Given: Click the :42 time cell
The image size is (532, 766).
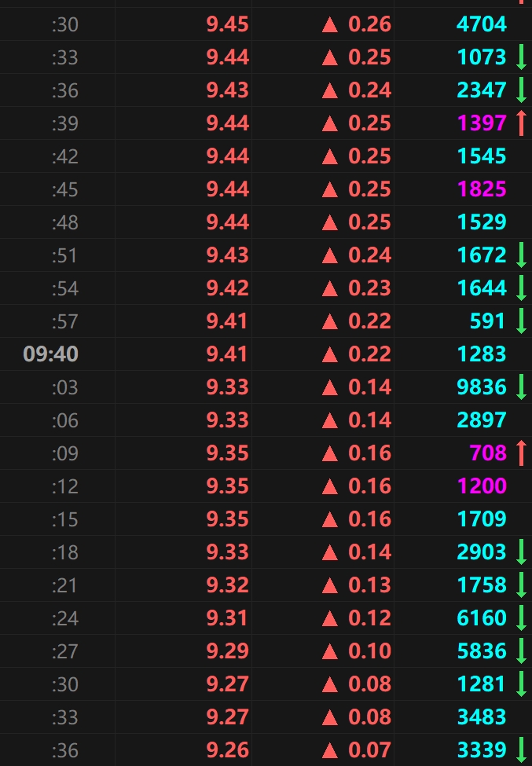Looking at the screenshot, I should (x=65, y=156).
